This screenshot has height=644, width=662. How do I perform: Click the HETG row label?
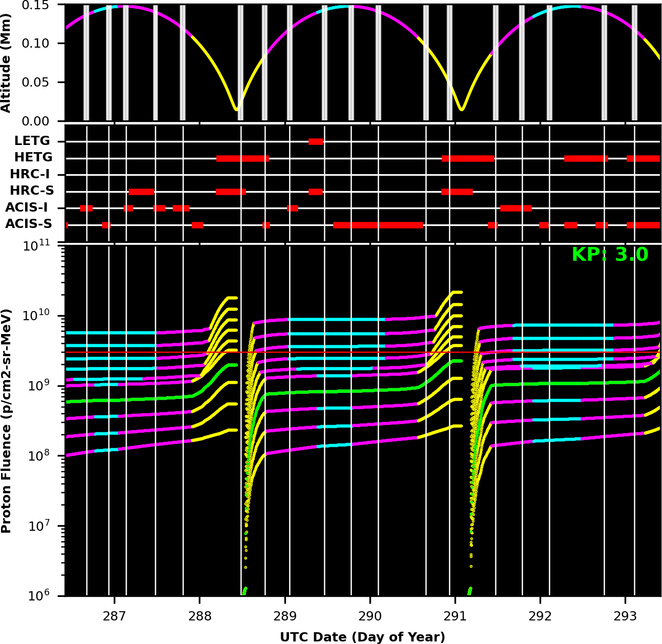point(33,157)
